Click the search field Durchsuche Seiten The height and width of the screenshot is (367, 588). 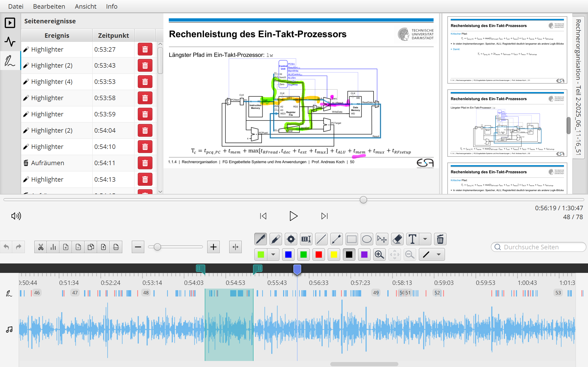click(538, 247)
